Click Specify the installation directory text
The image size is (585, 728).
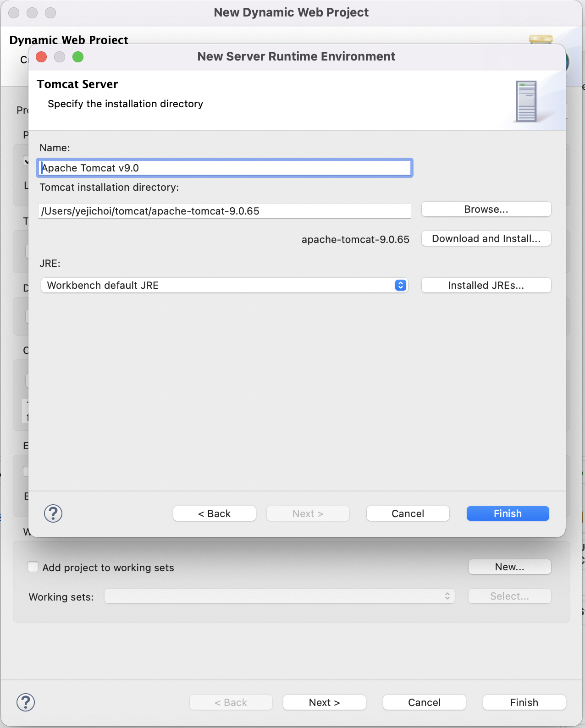(x=126, y=104)
